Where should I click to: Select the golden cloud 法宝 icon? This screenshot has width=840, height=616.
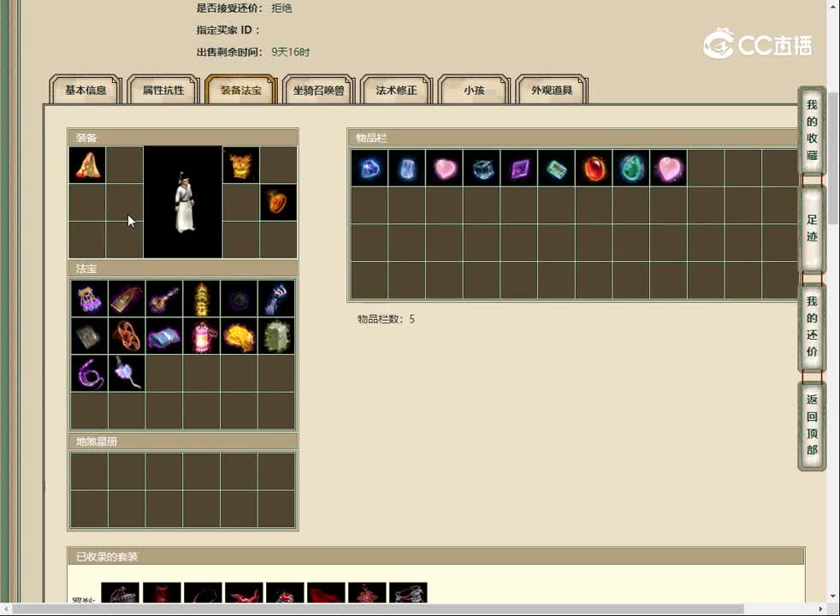point(239,336)
